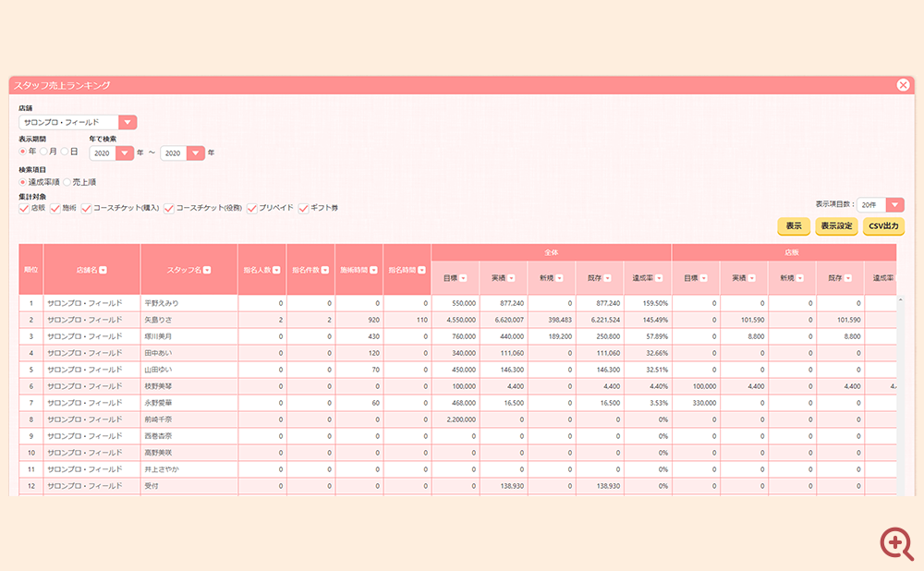Open 表示設定 display settings
This screenshot has width=924, height=571.
[837, 226]
